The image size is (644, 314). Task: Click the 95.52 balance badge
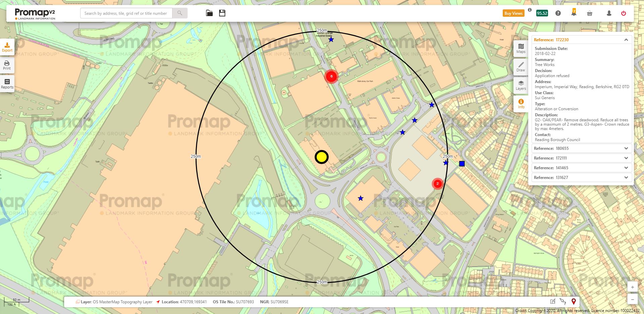coord(542,13)
